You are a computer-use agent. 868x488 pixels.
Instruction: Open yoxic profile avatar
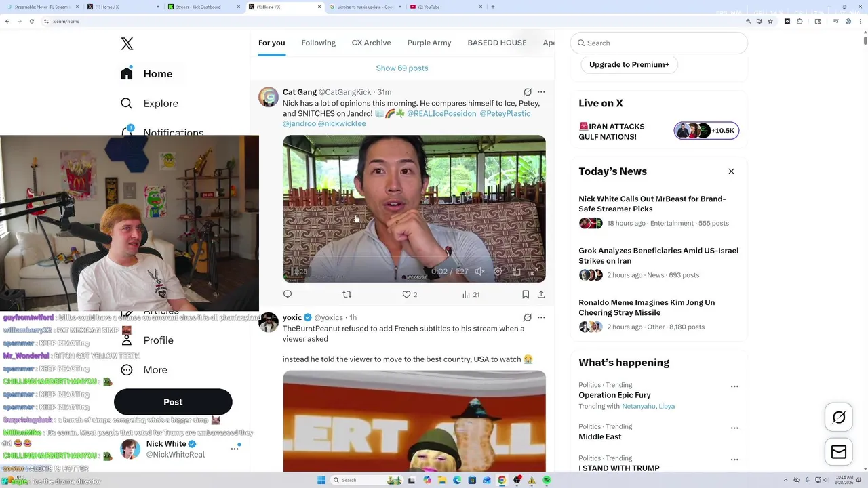point(269,323)
